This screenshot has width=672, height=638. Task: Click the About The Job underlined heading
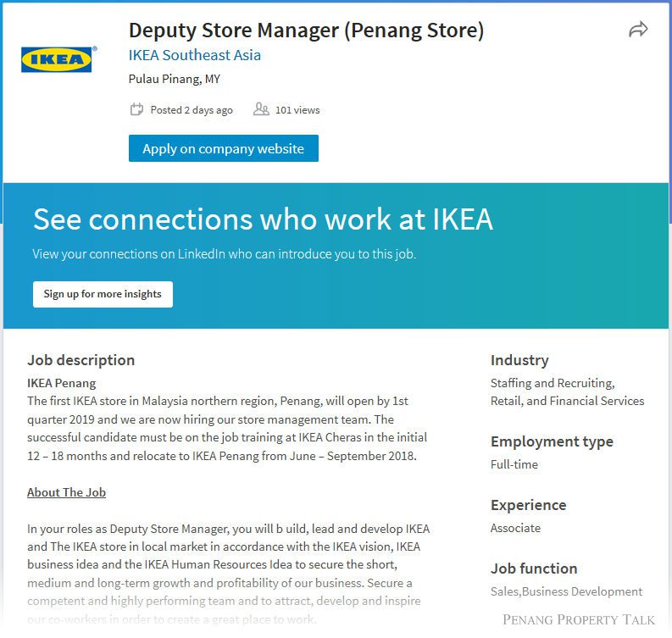[x=66, y=492]
